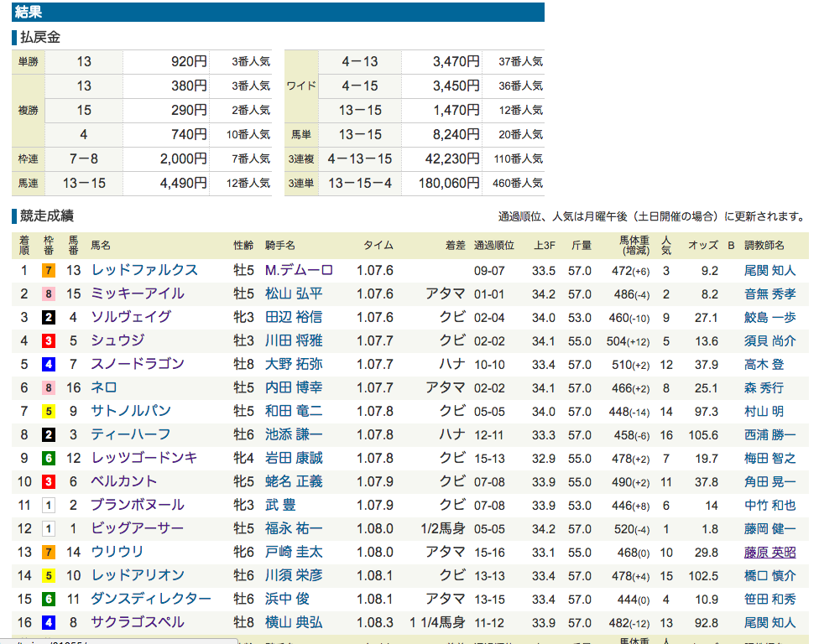Click jockey name 大野 拓弥
Screen dimensions: 819x644
(x=294, y=364)
